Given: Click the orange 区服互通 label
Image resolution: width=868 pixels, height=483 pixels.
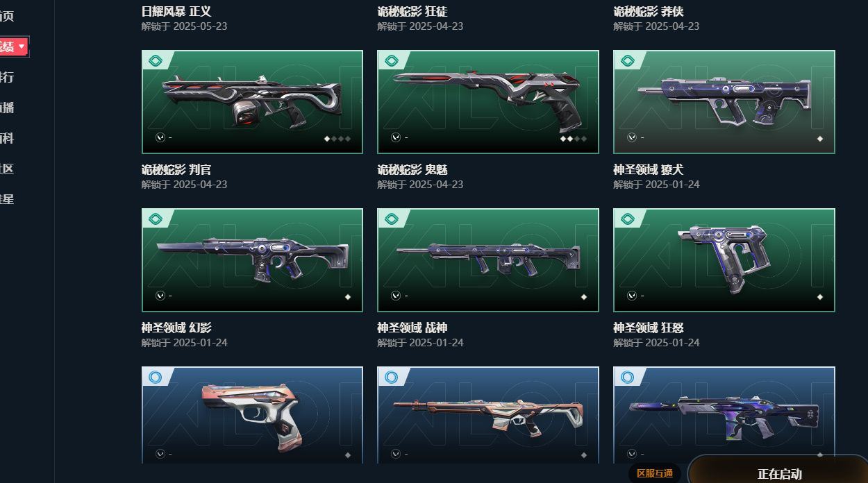Looking at the screenshot, I should pyautogui.click(x=655, y=473).
